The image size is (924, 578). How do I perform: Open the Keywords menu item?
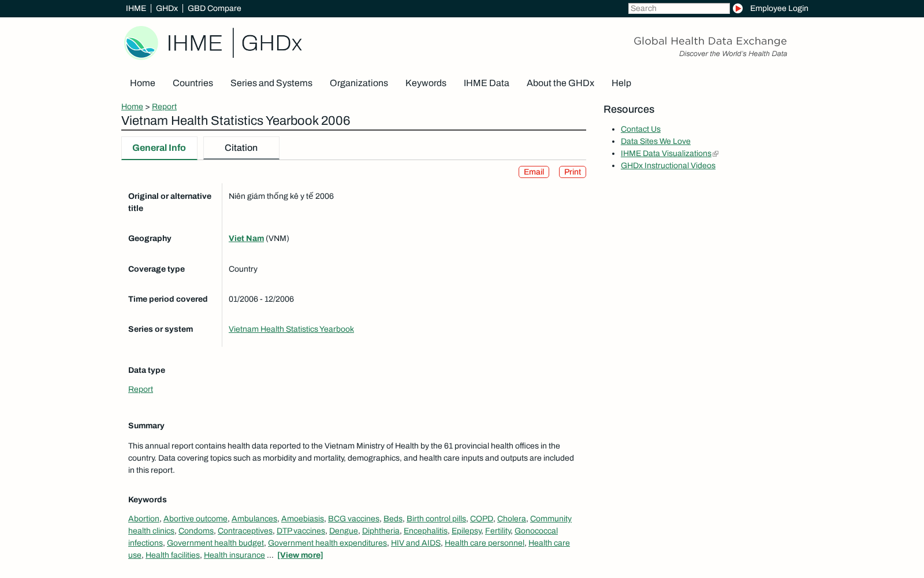(426, 83)
